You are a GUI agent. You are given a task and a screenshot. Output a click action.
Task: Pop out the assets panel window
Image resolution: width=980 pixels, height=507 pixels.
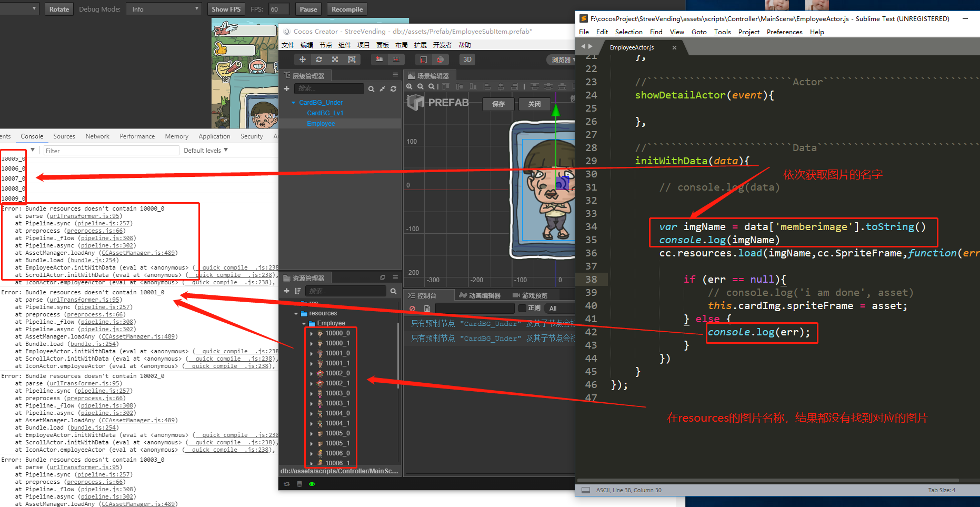pyautogui.click(x=383, y=277)
